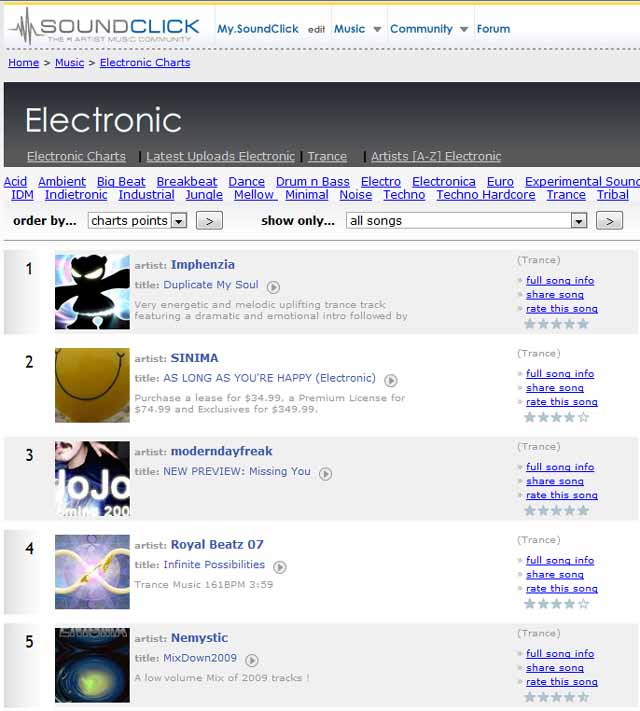Play AS LONG AS YOU'RE HAPPY track

click(391, 380)
